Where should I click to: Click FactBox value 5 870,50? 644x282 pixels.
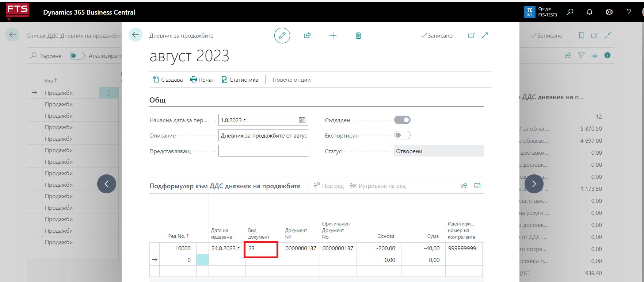point(591,129)
